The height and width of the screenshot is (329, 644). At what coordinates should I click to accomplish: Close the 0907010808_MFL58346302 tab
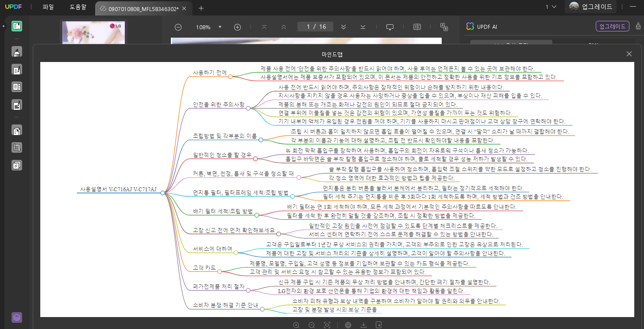click(184, 8)
